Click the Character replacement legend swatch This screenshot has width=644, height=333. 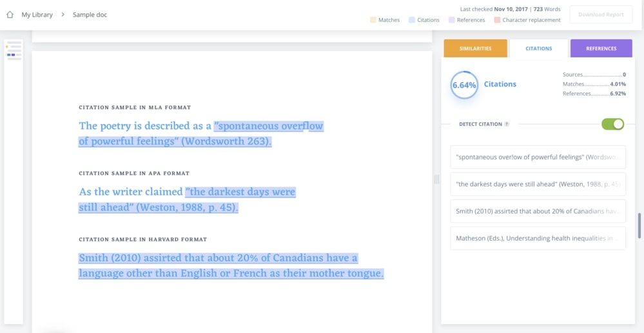(497, 20)
